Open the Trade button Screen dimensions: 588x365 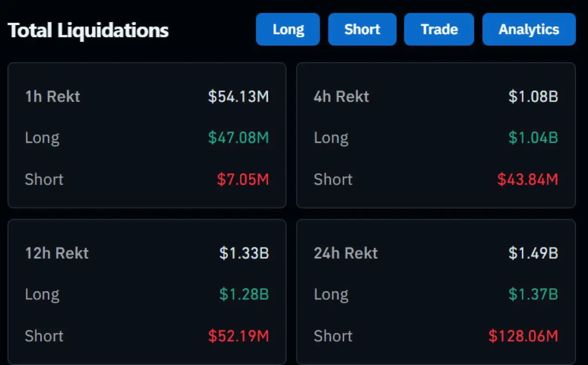coord(439,29)
